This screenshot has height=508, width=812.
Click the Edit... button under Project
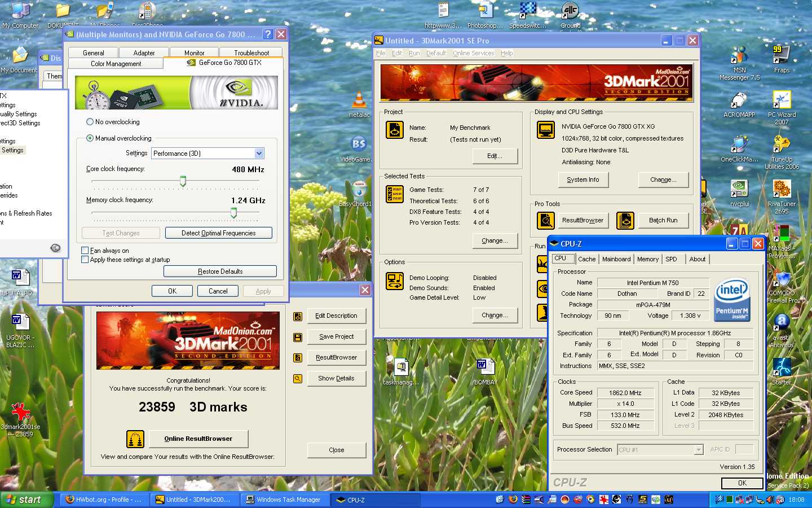point(495,156)
